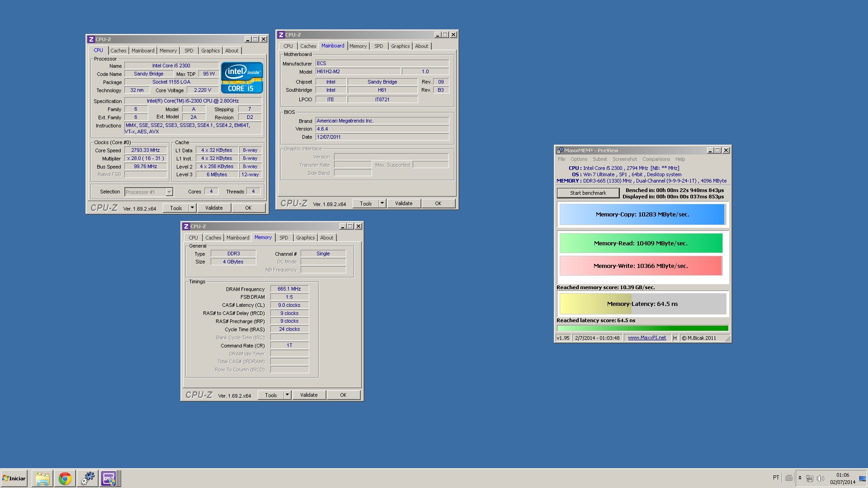868x488 pixels.
Task: Click the H button in MaxxMEM status bar
Action: 675,338
